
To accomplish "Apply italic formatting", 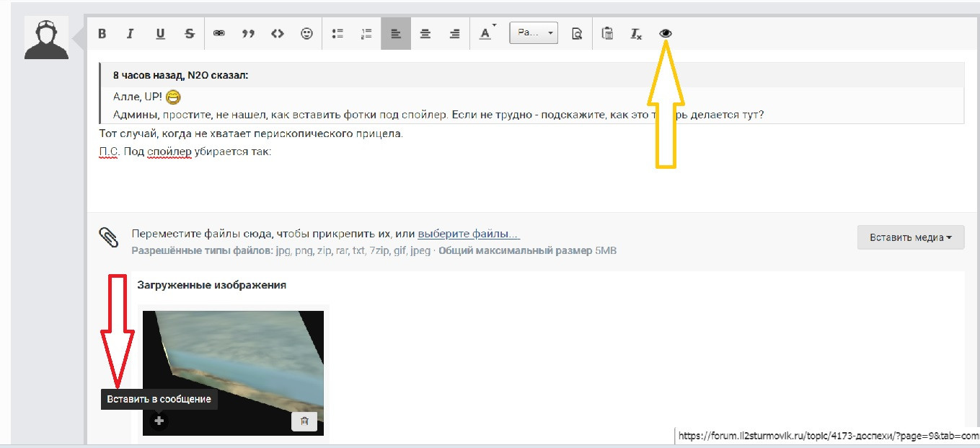I will pyautogui.click(x=131, y=33).
